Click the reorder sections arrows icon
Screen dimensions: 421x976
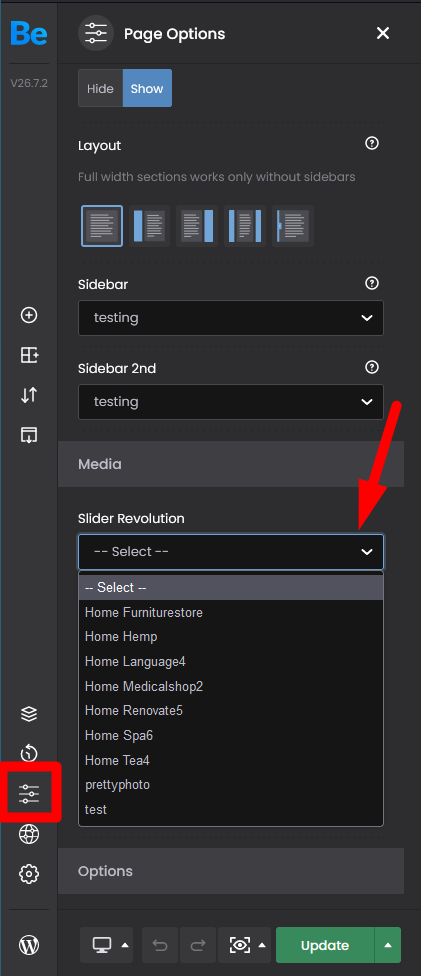(x=29, y=395)
